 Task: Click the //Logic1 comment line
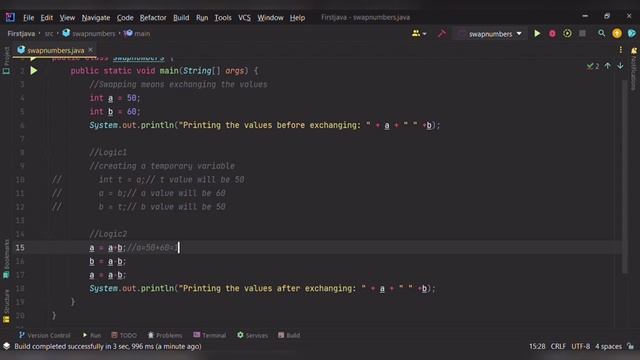pos(108,152)
